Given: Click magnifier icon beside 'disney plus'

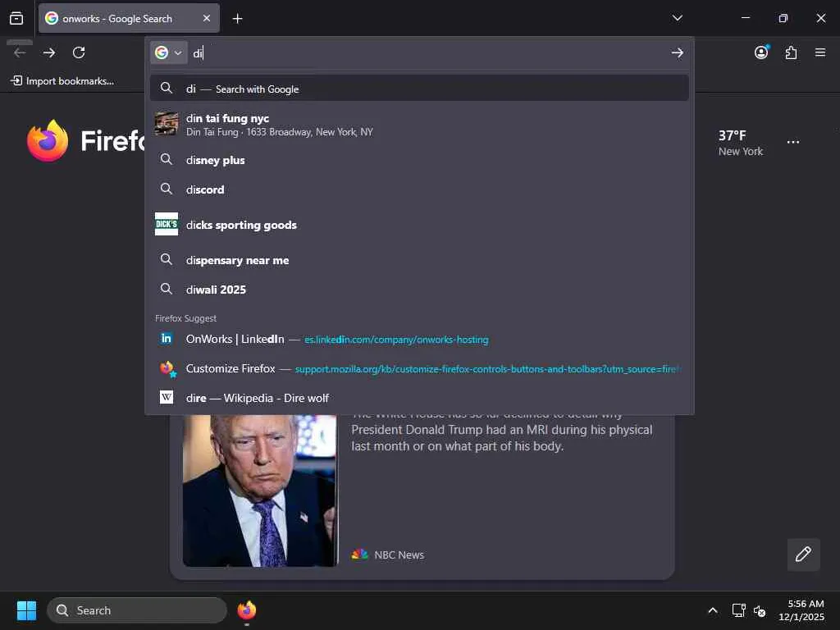Looking at the screenshot, I should (166, 159).
